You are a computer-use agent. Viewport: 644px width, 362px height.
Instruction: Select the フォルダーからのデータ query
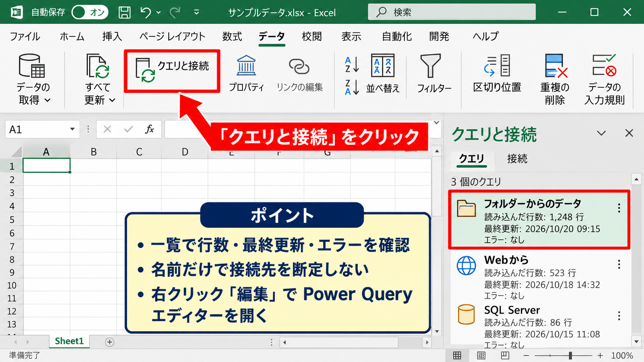pyautogui.click(x=539, y=220)
